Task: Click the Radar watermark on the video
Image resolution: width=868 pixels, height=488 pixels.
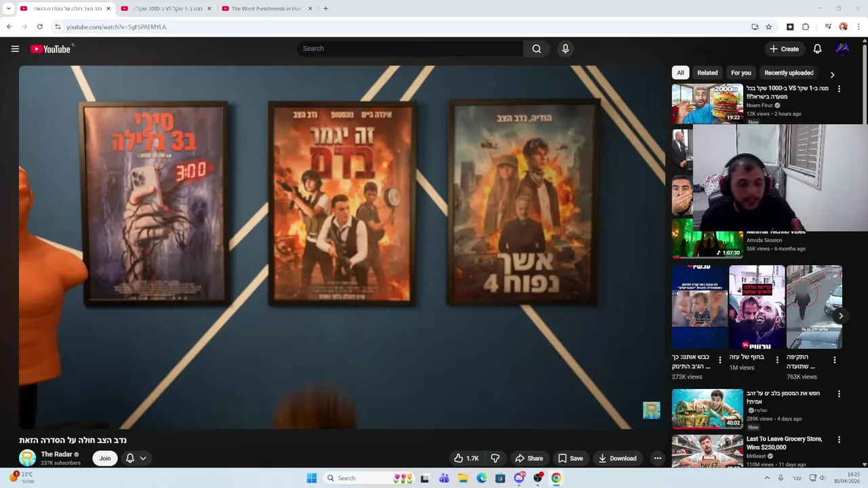Action: [651, 410]
